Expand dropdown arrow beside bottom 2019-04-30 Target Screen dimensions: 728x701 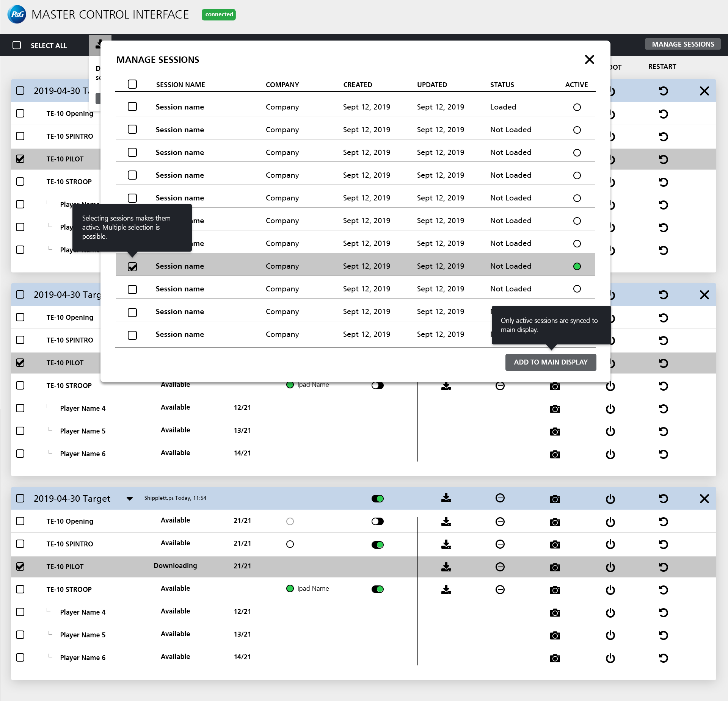[x=129, y=499]
